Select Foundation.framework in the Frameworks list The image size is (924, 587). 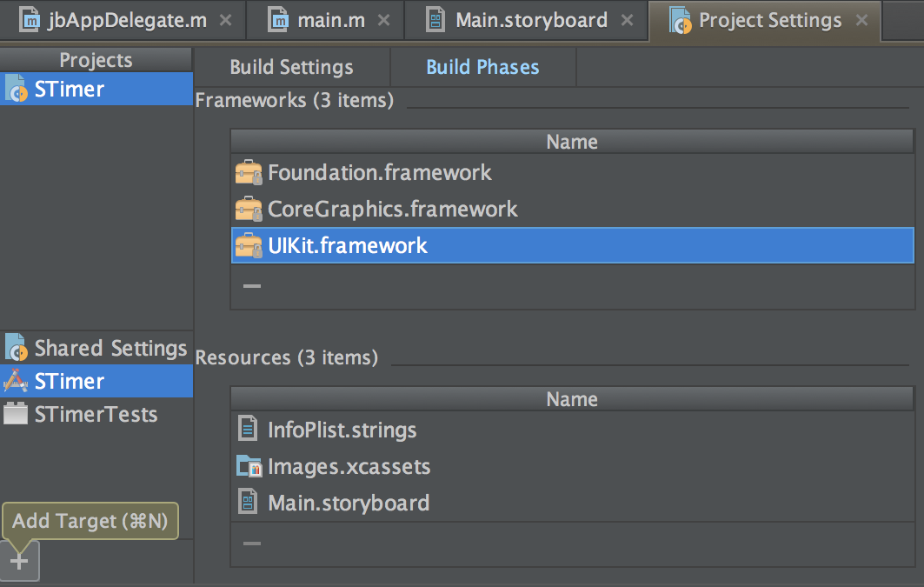[378, 172]
